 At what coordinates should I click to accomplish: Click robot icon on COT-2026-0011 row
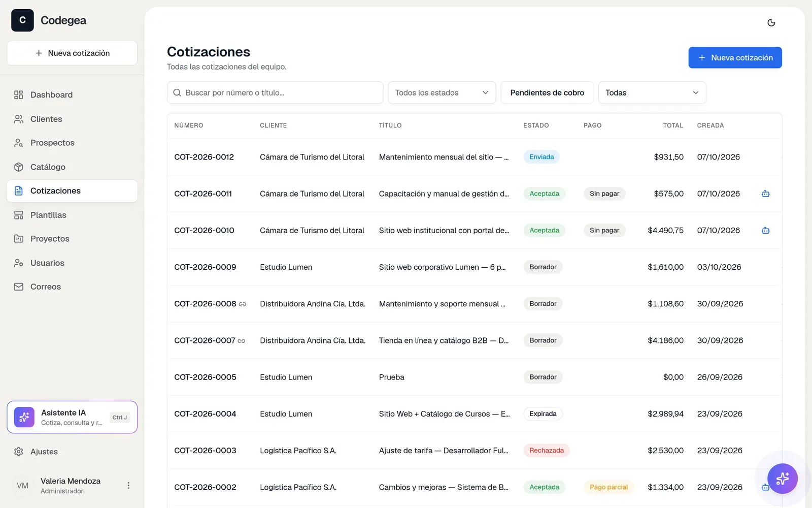click(x=765, y=194)
